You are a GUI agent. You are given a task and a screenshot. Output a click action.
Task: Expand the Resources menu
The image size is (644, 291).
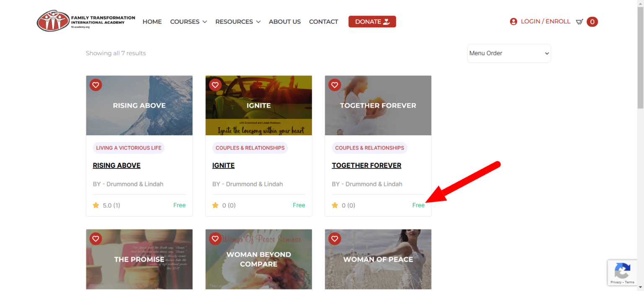pos(238,22)
